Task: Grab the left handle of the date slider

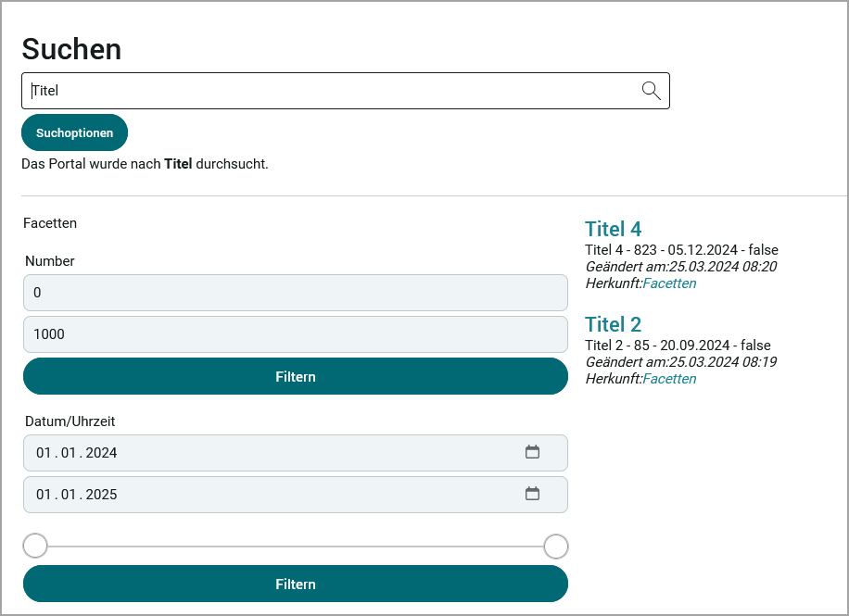Action: 35,547
